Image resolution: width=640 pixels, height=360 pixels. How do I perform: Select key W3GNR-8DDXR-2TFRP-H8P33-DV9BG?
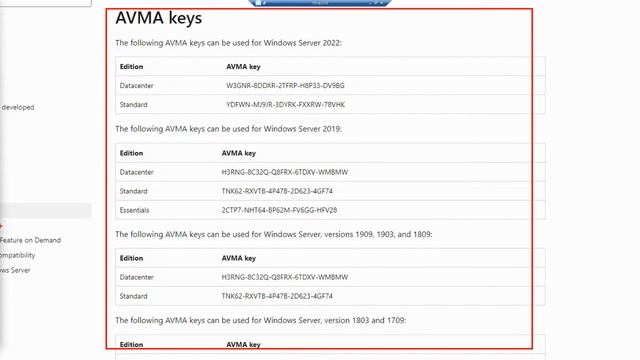(285, 86)
